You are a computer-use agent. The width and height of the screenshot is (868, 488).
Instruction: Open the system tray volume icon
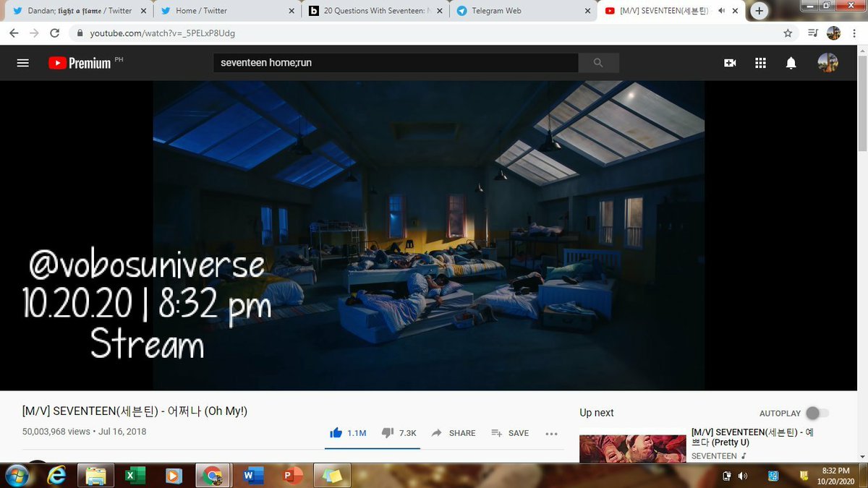(743, 476)
